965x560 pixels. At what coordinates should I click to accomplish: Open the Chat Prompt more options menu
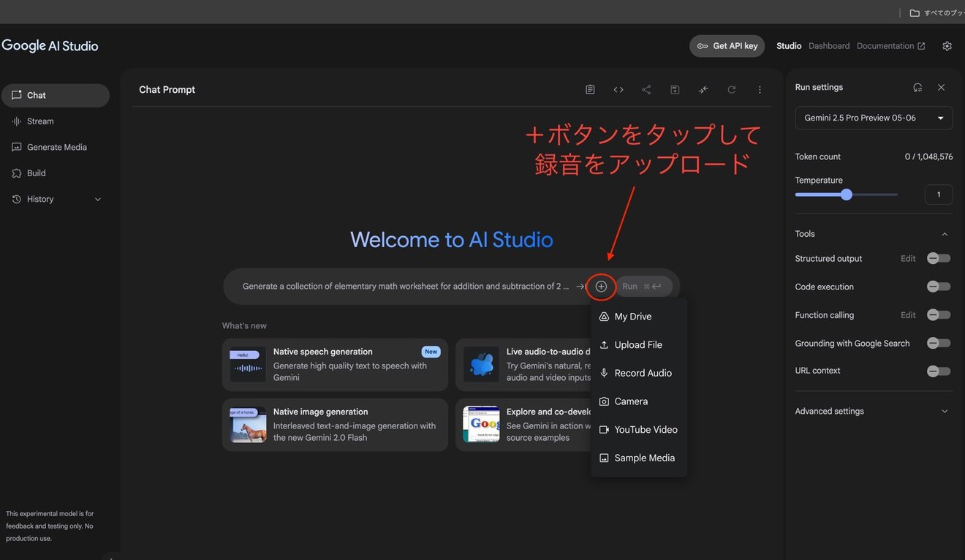(760, 89)
